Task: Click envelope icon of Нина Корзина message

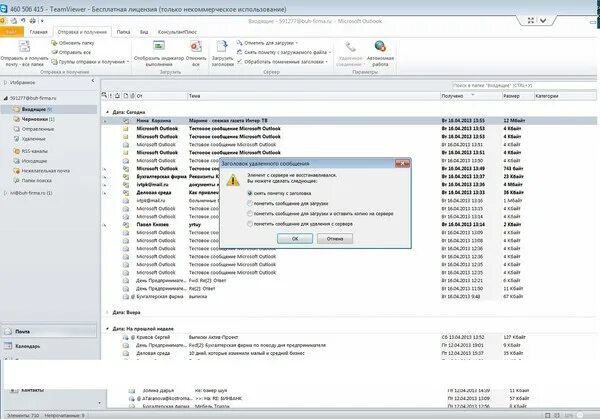Action: [126, 120]
